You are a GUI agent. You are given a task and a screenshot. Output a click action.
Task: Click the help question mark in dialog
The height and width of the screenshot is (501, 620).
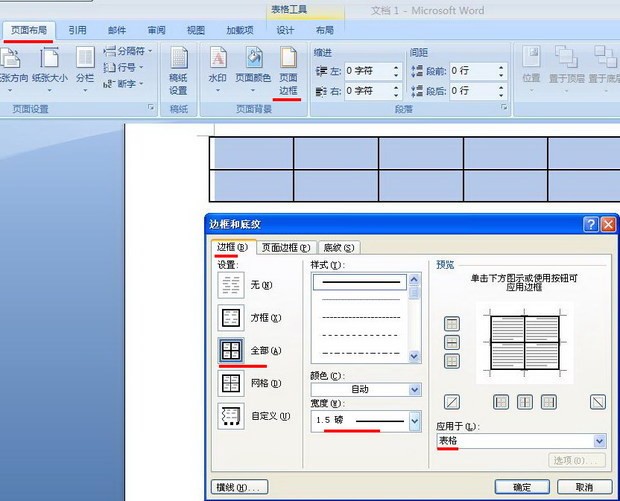[591, 225]
